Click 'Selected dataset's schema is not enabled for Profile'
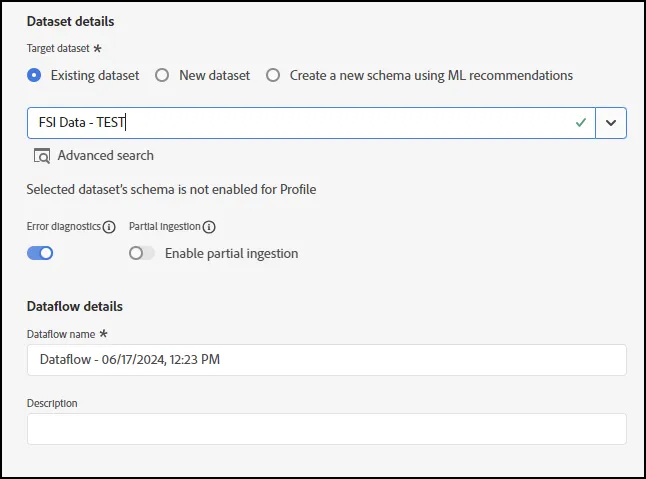Screen dimensions: 646x479 click(x=171, y=189)
